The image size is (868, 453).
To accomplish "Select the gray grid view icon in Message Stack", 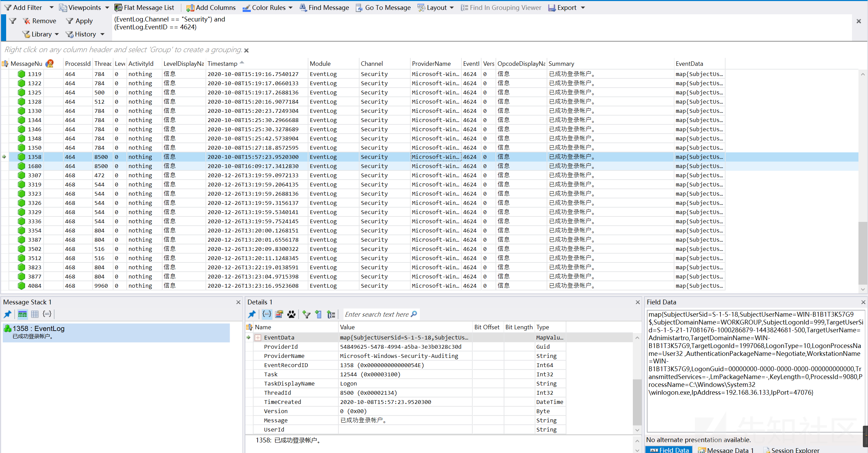I will pyautogui.click(x=35, y=314).
